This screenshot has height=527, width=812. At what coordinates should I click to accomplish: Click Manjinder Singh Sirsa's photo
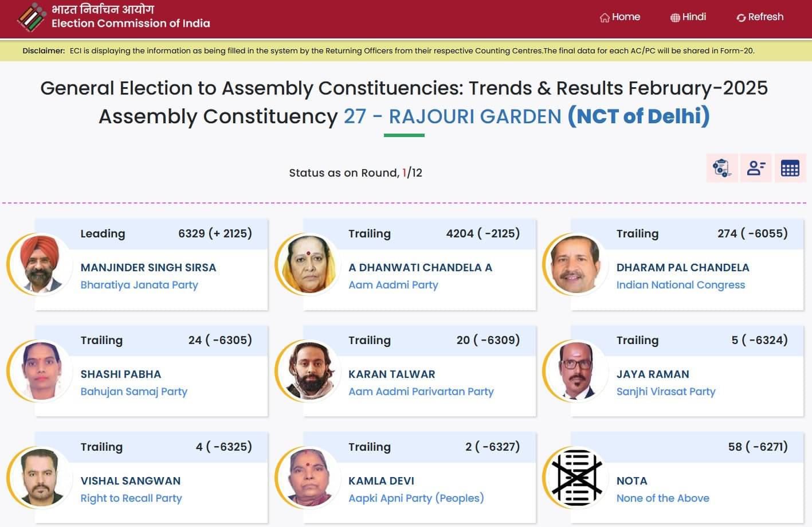(41, 264)
